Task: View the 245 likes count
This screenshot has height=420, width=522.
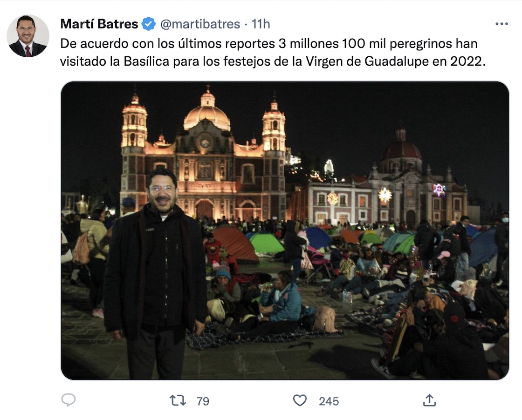Action: pyautogui.click(x=329, y=401)
